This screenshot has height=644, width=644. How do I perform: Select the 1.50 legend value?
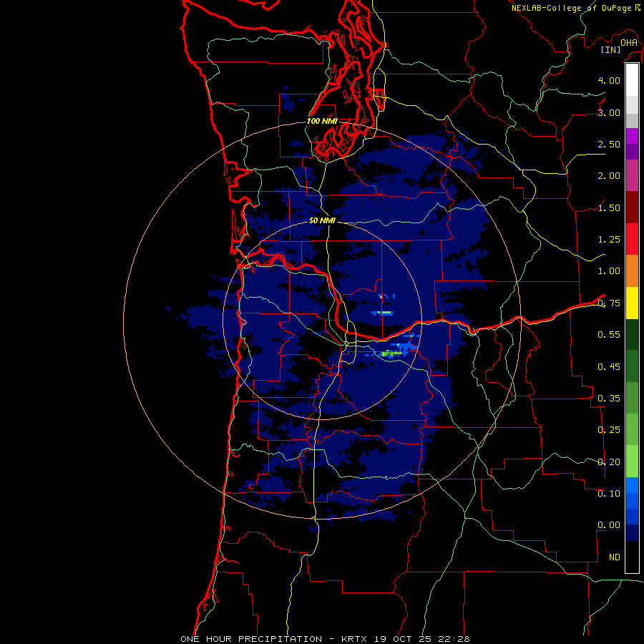pyautogui.click(x=609, y=208)
